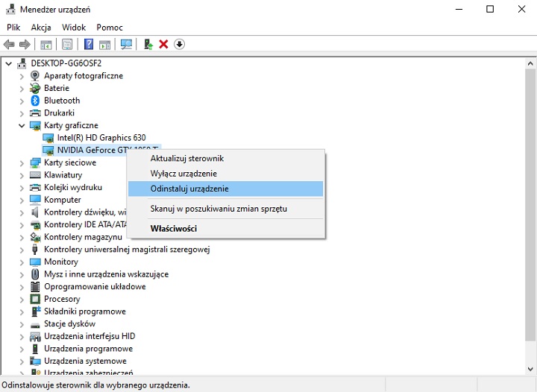
Task: Open the Akcja menu
Action: (41, 28)
